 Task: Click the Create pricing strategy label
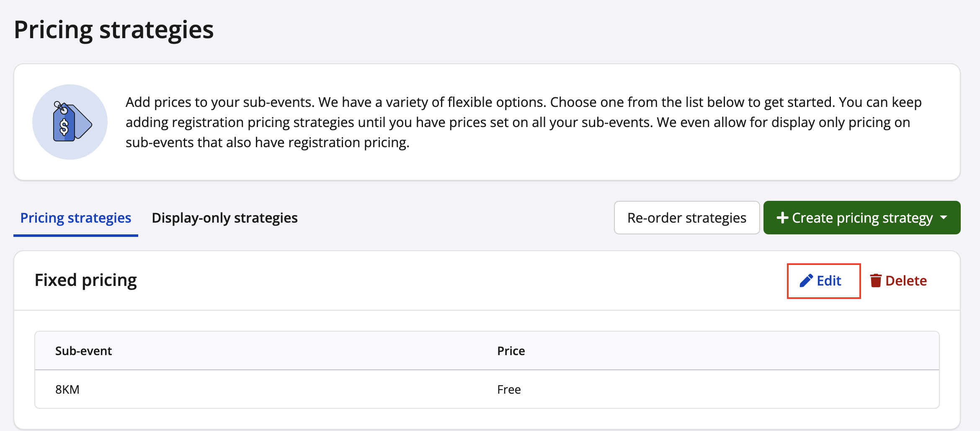point(862,218)
